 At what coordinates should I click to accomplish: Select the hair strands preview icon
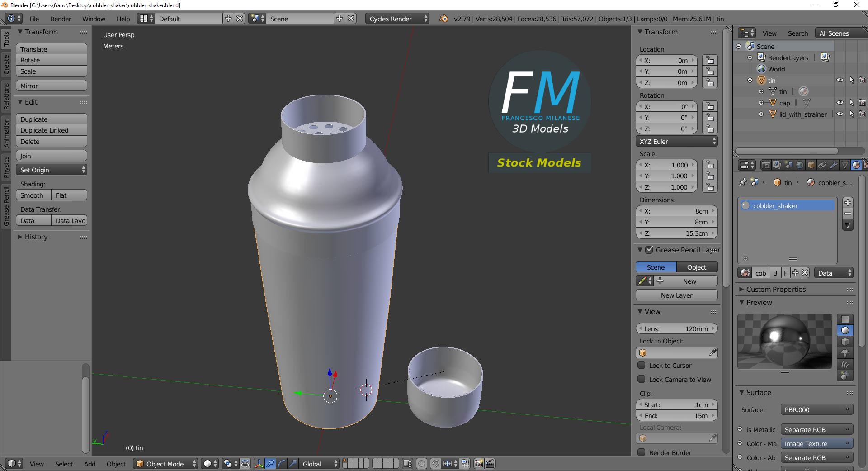coord(845,365)
